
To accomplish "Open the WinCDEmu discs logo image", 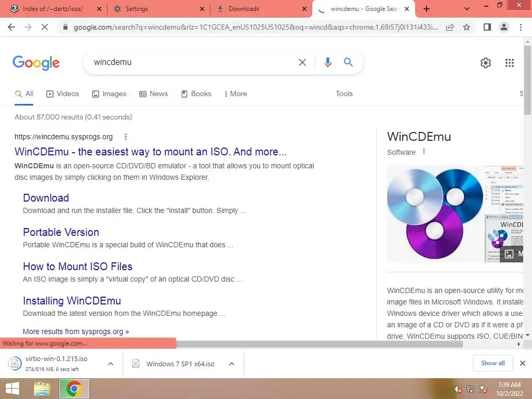I will pos(435,214).
